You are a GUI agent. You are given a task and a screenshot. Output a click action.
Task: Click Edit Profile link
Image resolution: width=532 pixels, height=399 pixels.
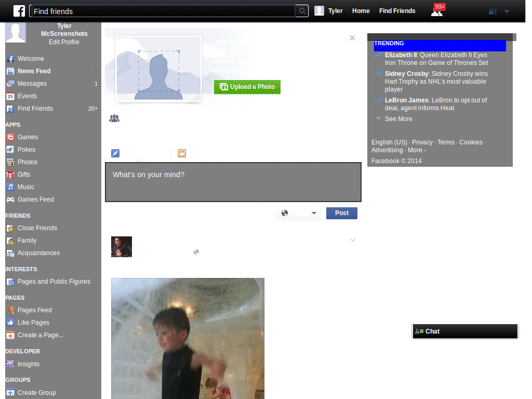[64, 42]
